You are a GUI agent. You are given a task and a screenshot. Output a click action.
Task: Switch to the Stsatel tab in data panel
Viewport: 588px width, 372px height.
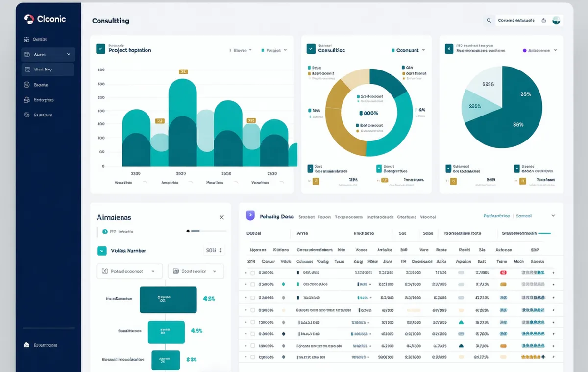pyautogui.click(x=306, y=217)
